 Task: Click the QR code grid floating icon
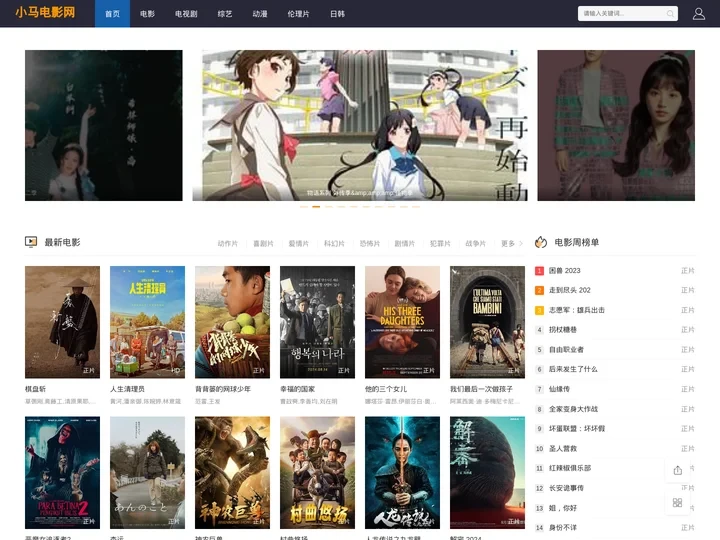coord(677,503)
